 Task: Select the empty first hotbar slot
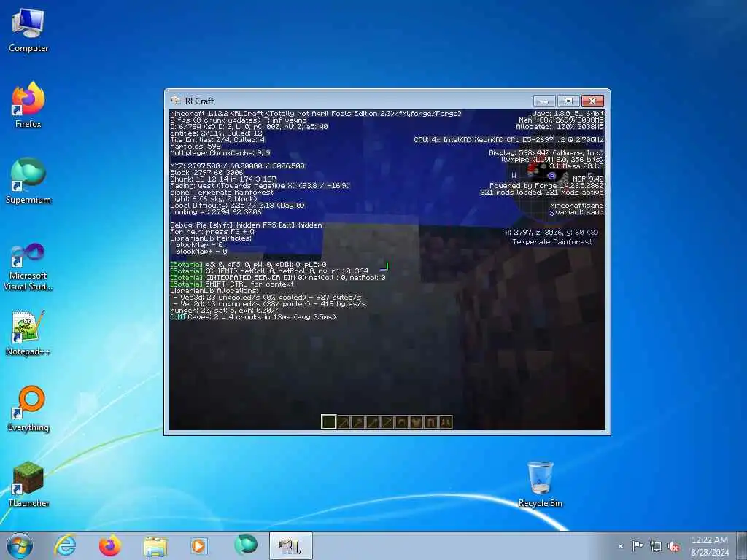click(329, 422)
